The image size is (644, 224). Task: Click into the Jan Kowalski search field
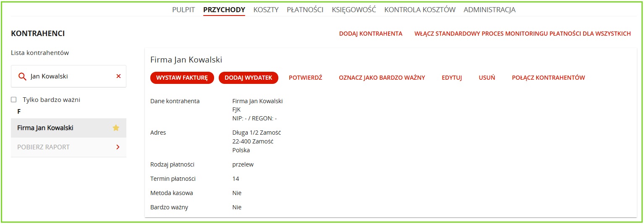pyautogui.click(x=68, y=76)
